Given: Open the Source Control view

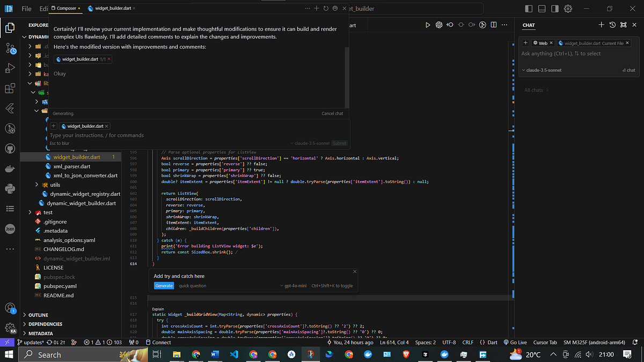Looking at the screenshot, I should click(11, 50).
